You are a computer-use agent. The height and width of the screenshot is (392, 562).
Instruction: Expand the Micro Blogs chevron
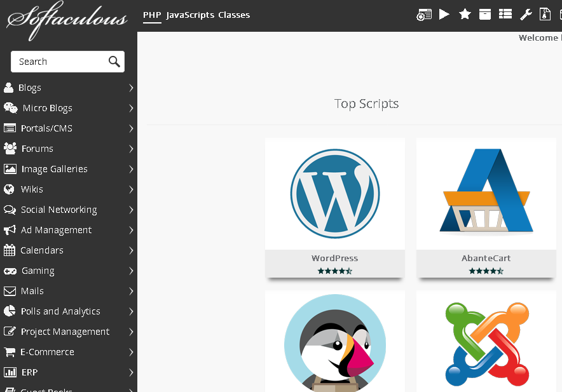click(x=131, y=108)
